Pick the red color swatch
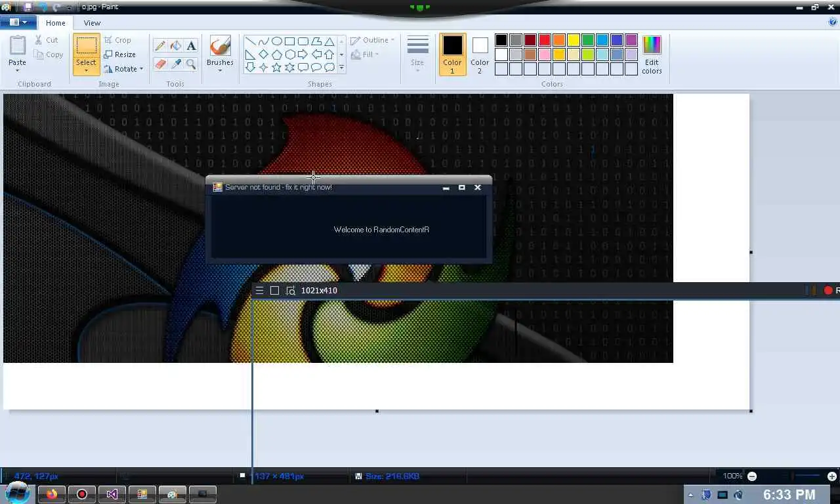Viewport: 840px width, 504px height. coord(545,41)
